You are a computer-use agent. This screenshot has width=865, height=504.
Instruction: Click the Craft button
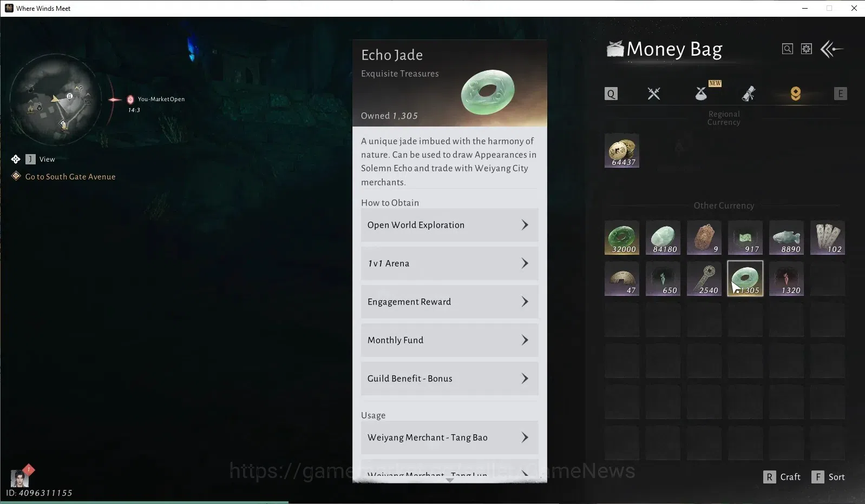[782, 477]
